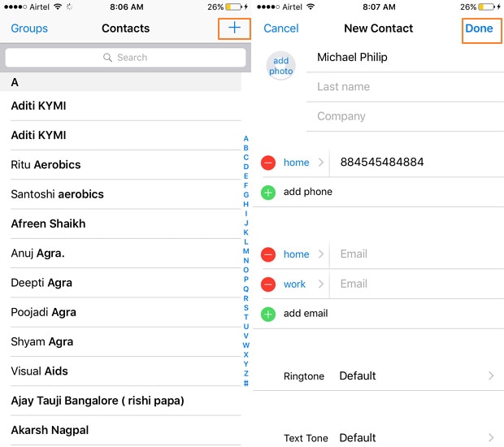Open Text Tone Default chevron
The width and height of the screenshot is (504, 447).
coord(491,437)
